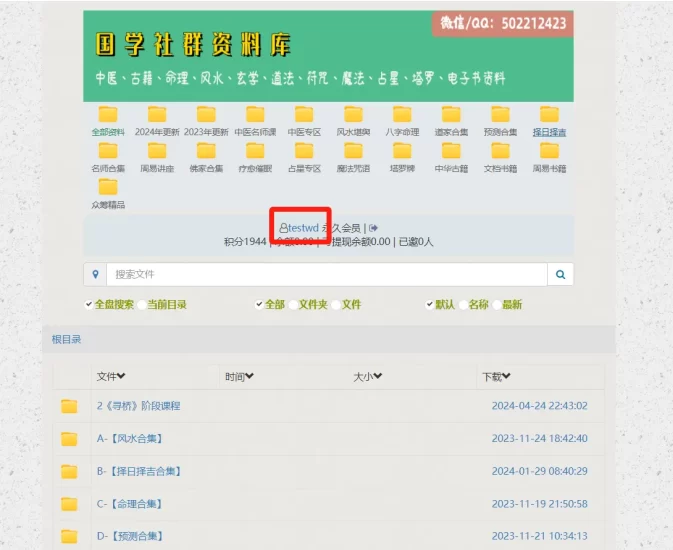Screen dimensions: 673x550
Task: Click the magnifier search button
Action: tap(560, 274)
